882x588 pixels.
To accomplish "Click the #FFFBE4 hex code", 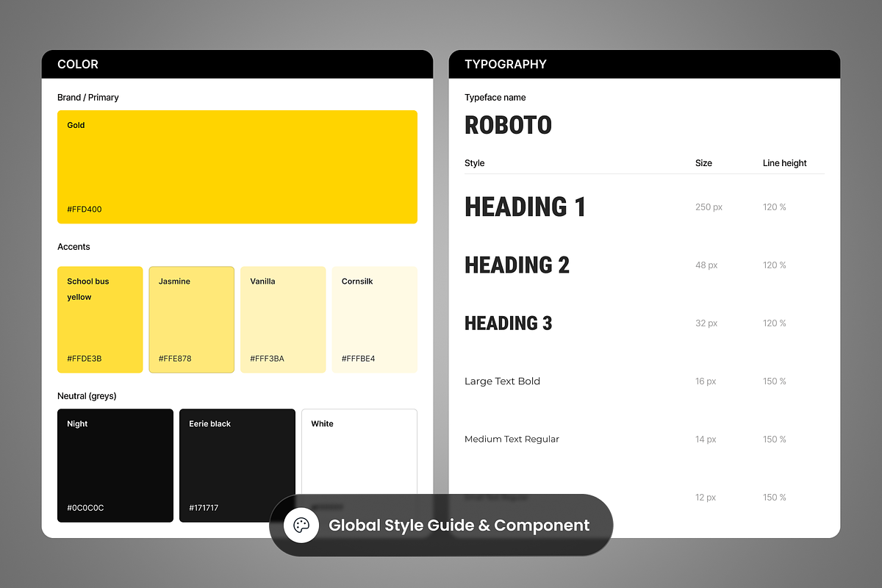I will [x=359, y=359].
